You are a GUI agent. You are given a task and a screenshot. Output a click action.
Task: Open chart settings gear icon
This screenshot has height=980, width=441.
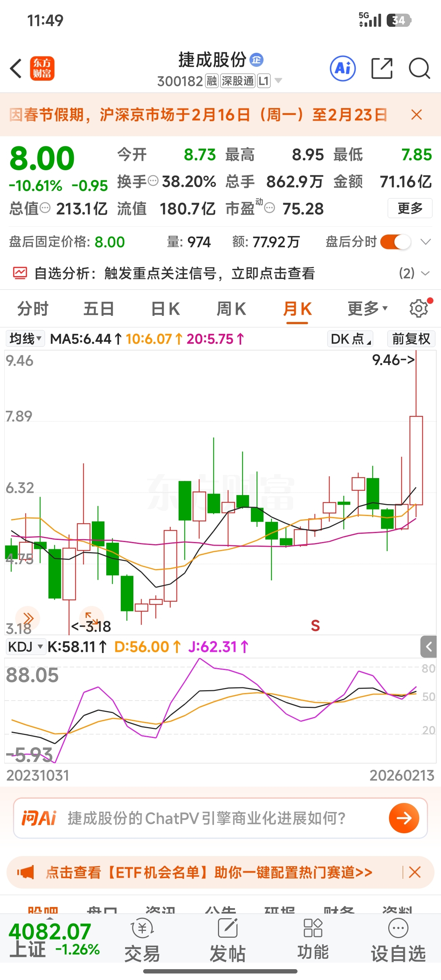(x=419, y=309)
